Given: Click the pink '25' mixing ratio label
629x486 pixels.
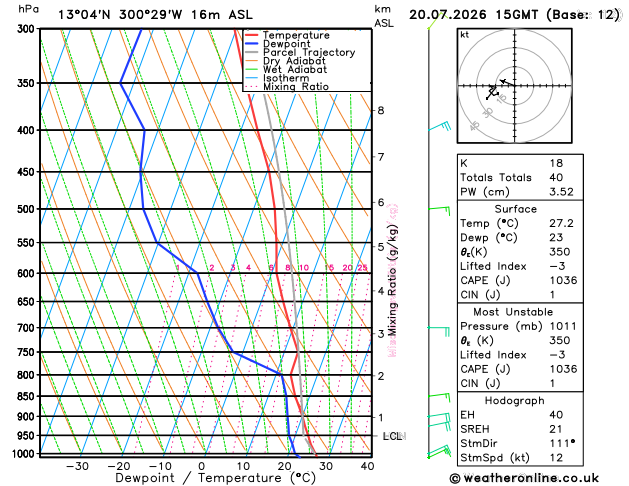Looking at the screenshot, I should pos(362,267).
